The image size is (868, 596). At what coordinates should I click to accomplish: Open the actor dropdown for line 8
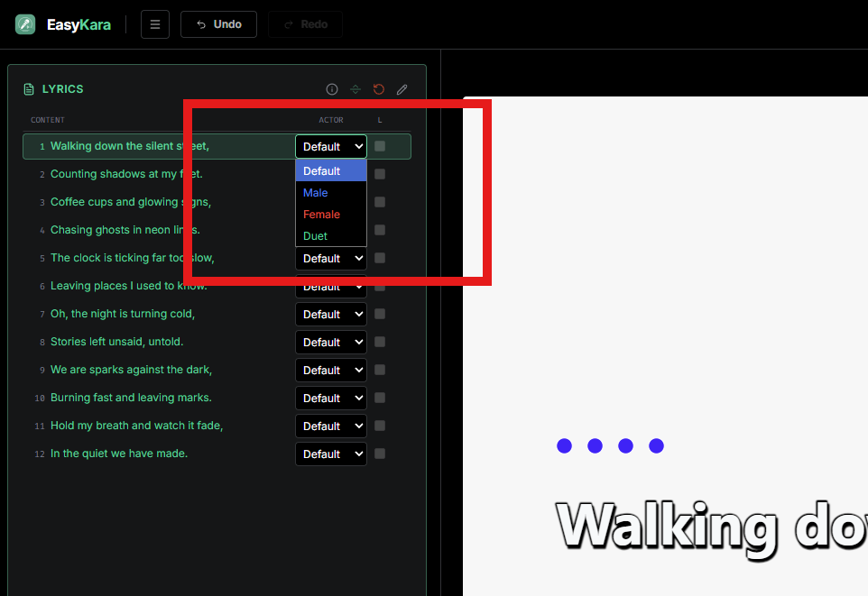point(331,342)
